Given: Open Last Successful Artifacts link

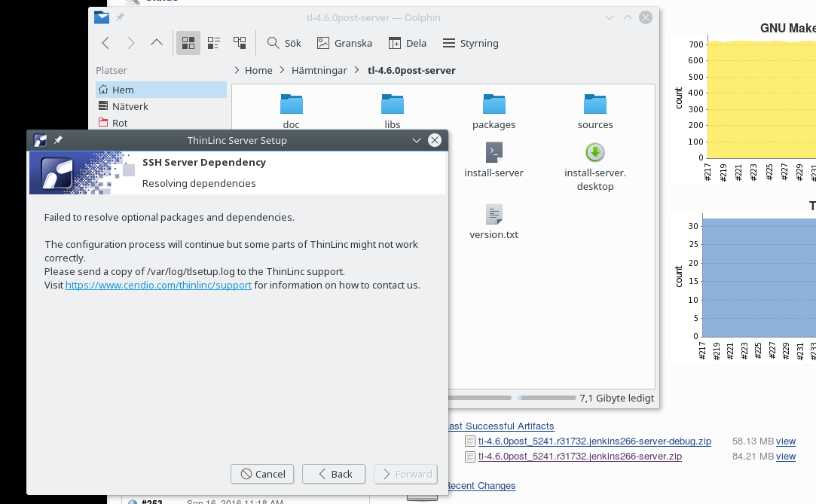Looking at the screenshot, I should 501,426.
